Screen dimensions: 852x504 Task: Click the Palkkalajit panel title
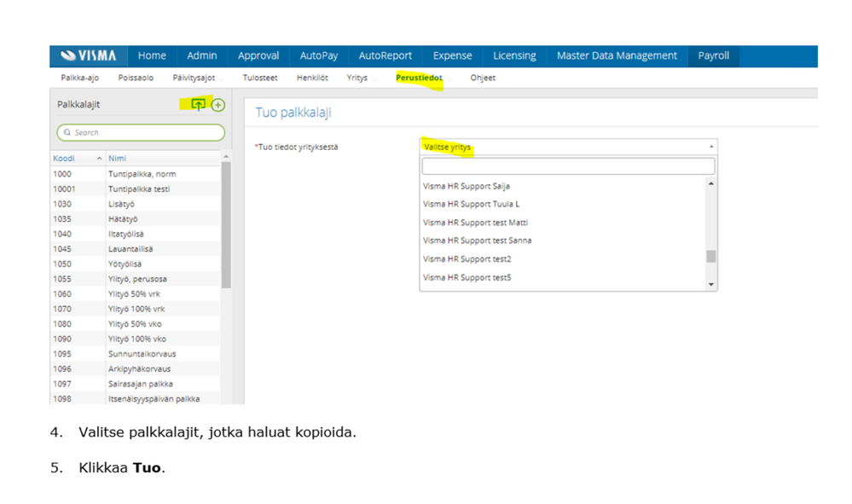[78, 104]
